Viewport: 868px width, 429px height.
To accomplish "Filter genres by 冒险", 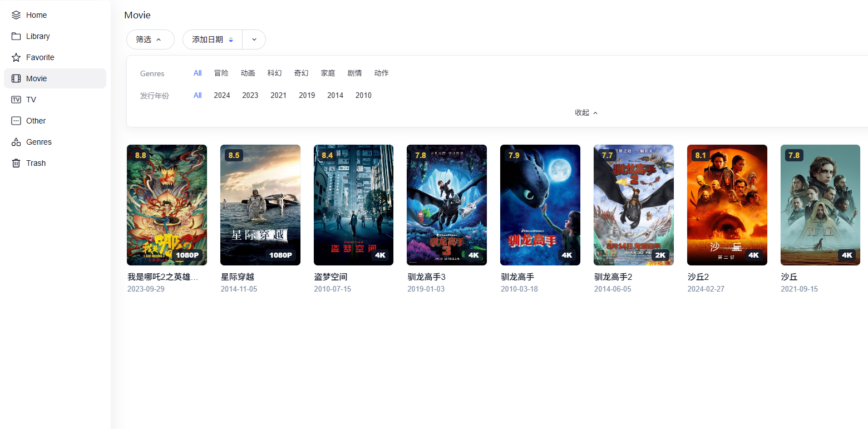I will [x=221, y=73].
